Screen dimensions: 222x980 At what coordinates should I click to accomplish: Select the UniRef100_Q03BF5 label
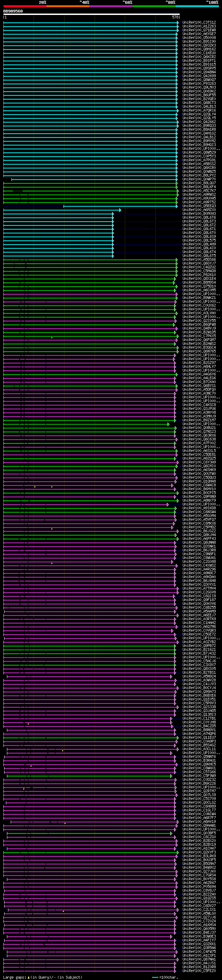(199, 833)
